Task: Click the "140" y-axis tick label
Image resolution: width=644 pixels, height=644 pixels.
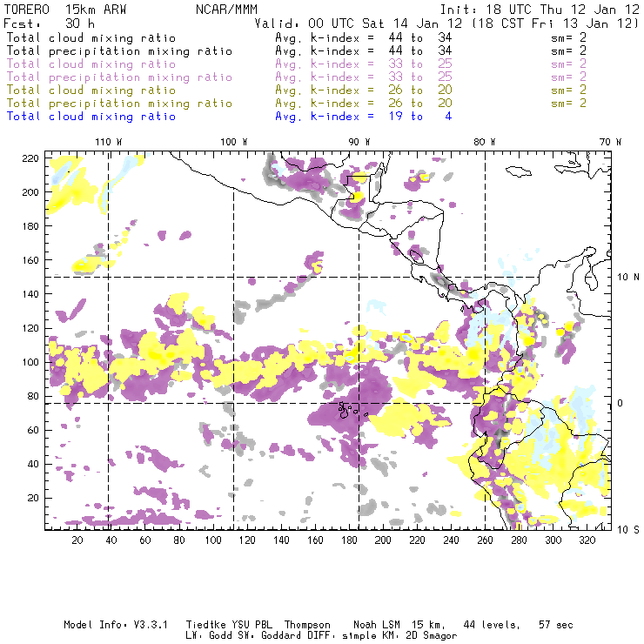Action: [30, 294]
